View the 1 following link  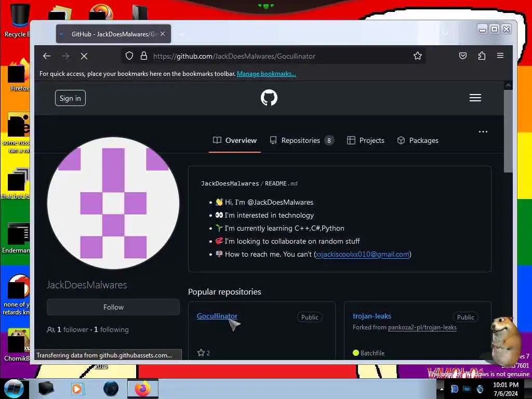(111, 329)
